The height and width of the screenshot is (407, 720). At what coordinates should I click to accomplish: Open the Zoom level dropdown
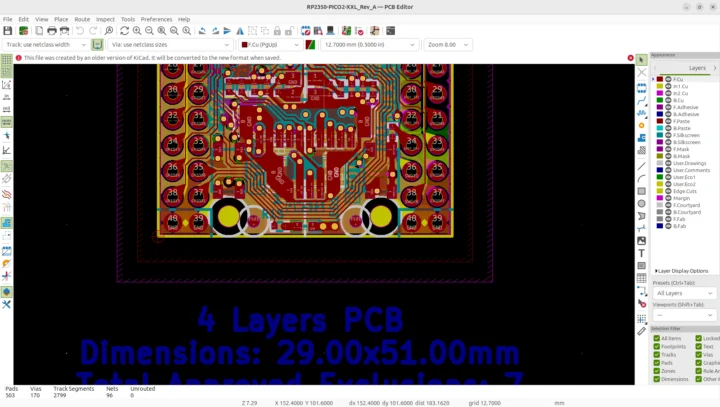coord(448,45)
